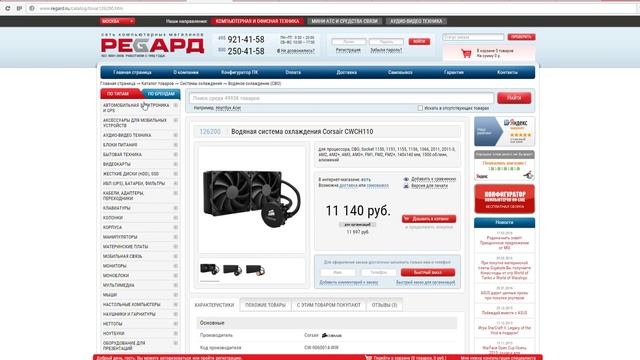Expand Жесткие диски (HDD), SSD category
The height and width of the screenshot is (360, 640).
coord(176,174)
